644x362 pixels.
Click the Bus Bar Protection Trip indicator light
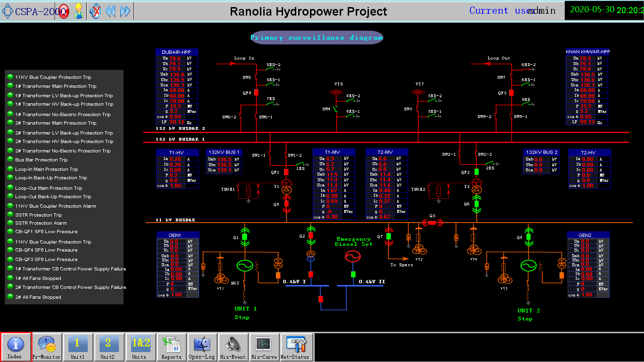[10, 160]
